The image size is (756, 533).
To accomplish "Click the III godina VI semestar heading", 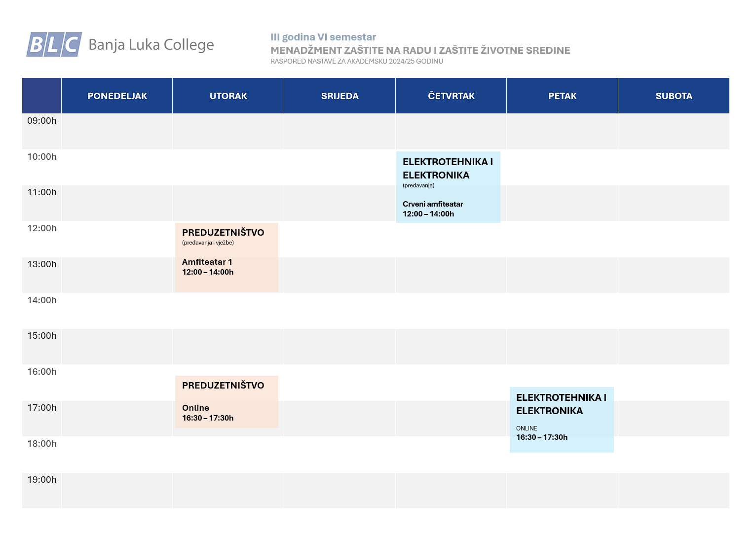I will (x=323, y=37).
